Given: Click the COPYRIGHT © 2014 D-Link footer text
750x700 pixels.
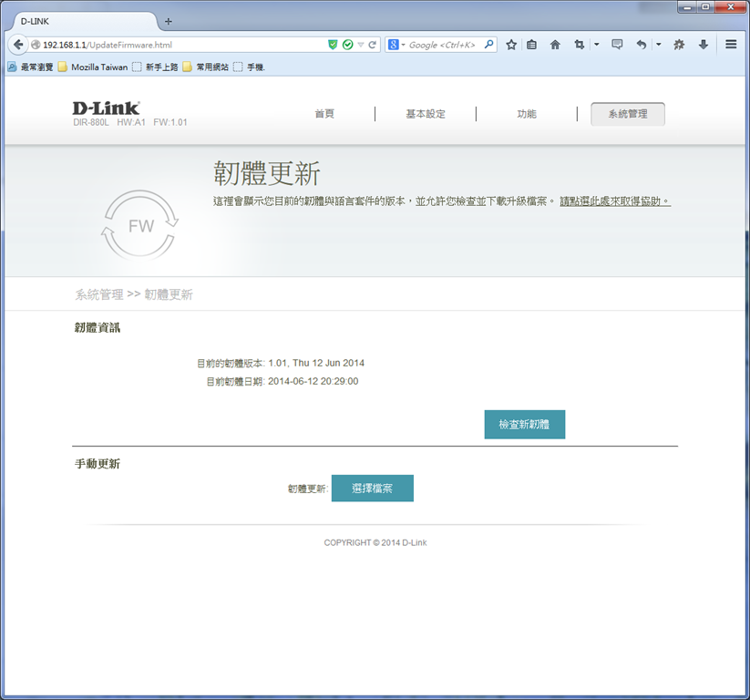Looking at the screenshot, I should tap(375, 542).
